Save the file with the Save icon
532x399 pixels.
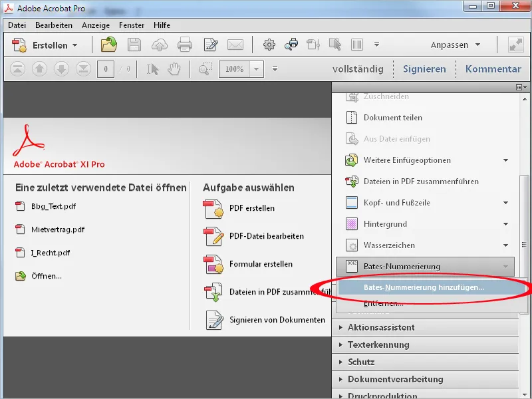coord(135,45)
